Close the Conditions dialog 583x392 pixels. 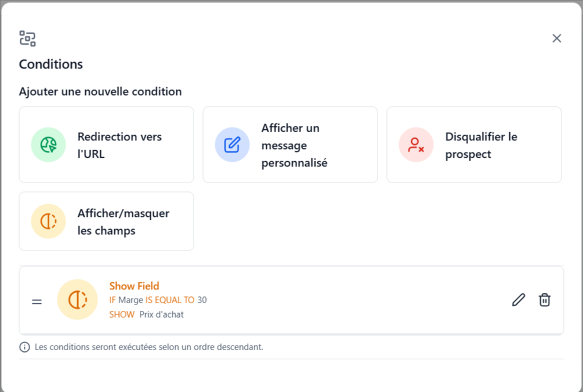point(556,38)
